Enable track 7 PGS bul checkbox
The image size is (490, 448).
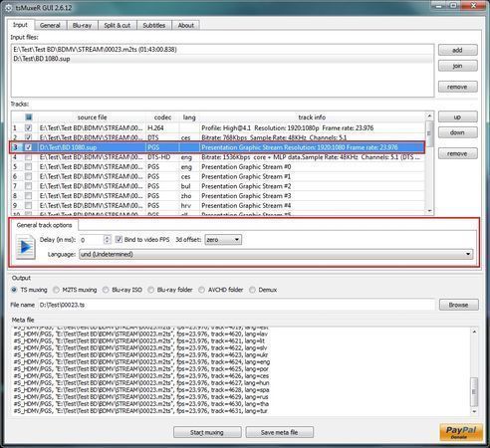point(29,186)
